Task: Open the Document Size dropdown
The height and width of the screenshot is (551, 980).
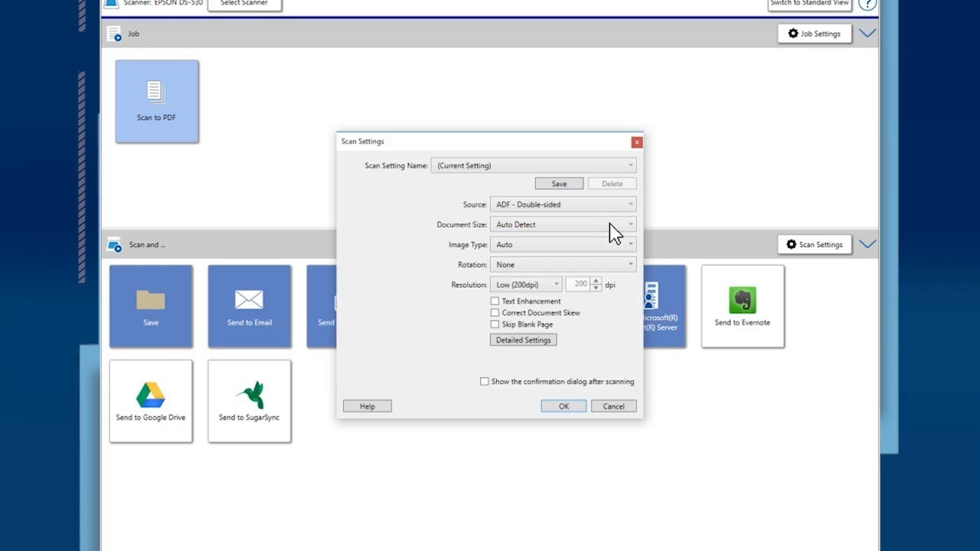Action: (563, 224)
